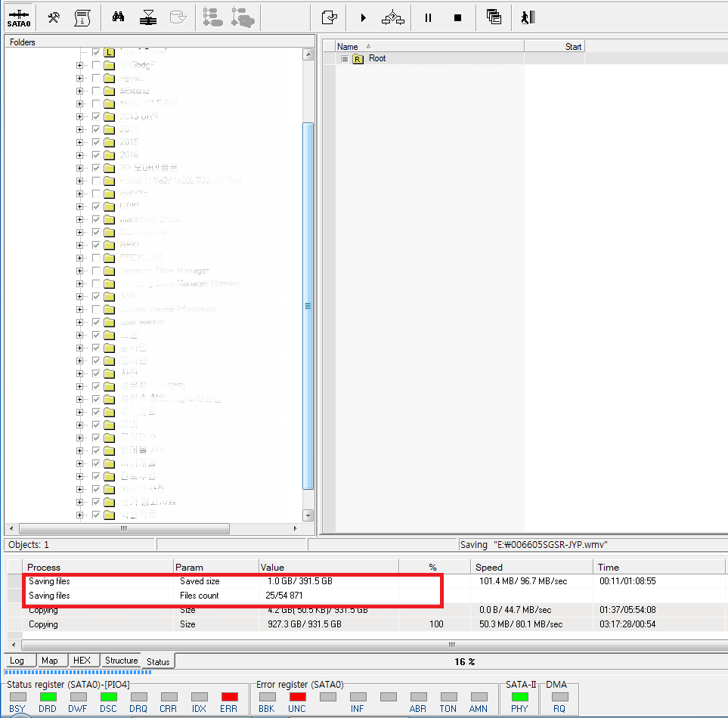Click the tree-with-cloud toolbar icon
Image resolution: width=728 pixels, height=718 pixels.
tap(243, 17)
